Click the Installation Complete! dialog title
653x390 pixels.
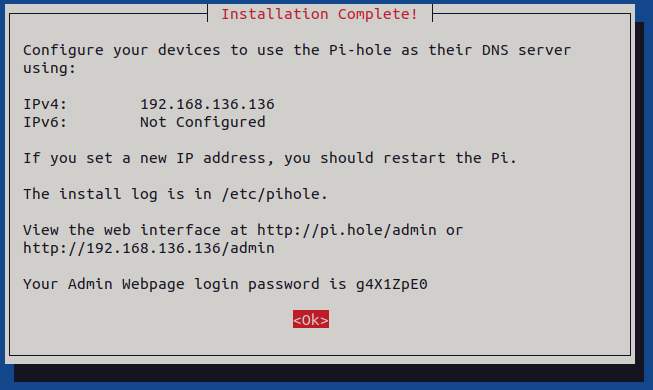pyautogui.click(x=319, y=14)
